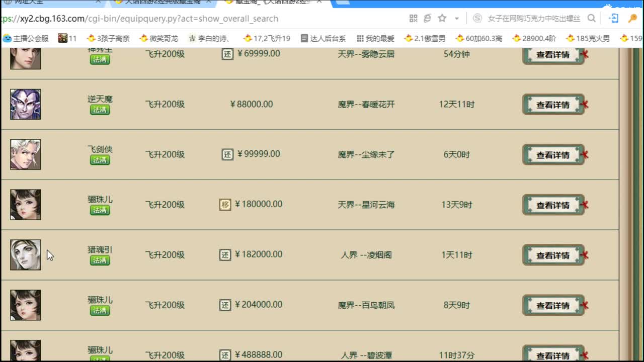The width and height of the screenshot is (644, 362).
Task: Click the server name 天界--雾隐云居
Action: point(366,54)
